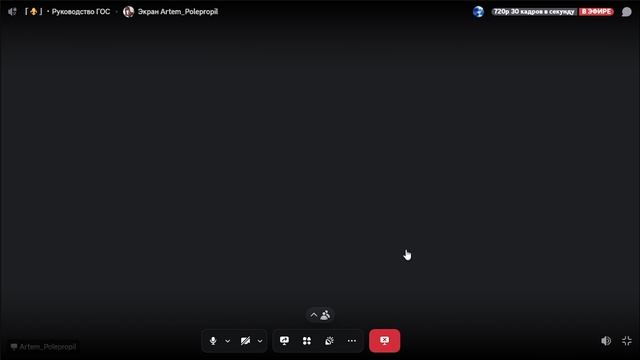Screen dimensions: 640x360
Task: Disconnect with the red button
Action: (x=384, y=341)
